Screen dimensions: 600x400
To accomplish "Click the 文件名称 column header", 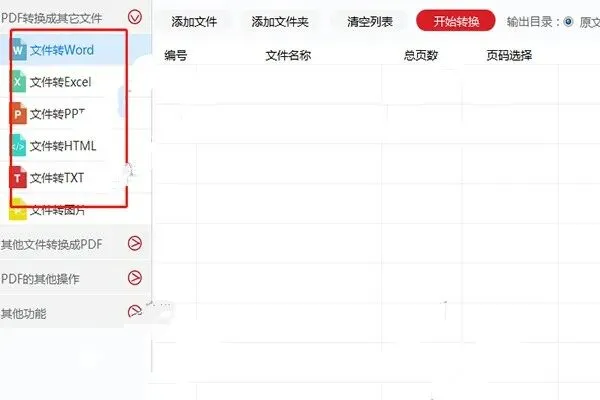I will [289, 56].
